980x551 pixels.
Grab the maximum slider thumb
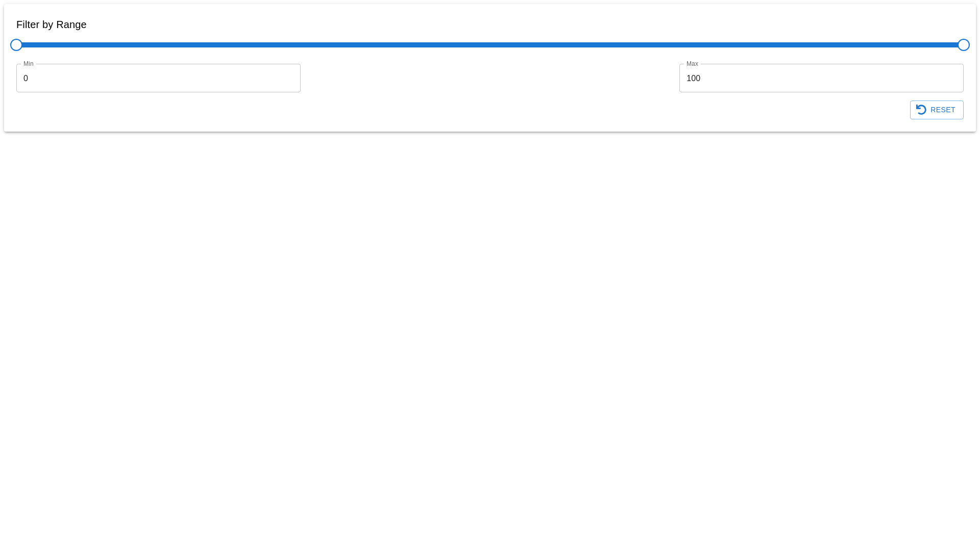963,45
